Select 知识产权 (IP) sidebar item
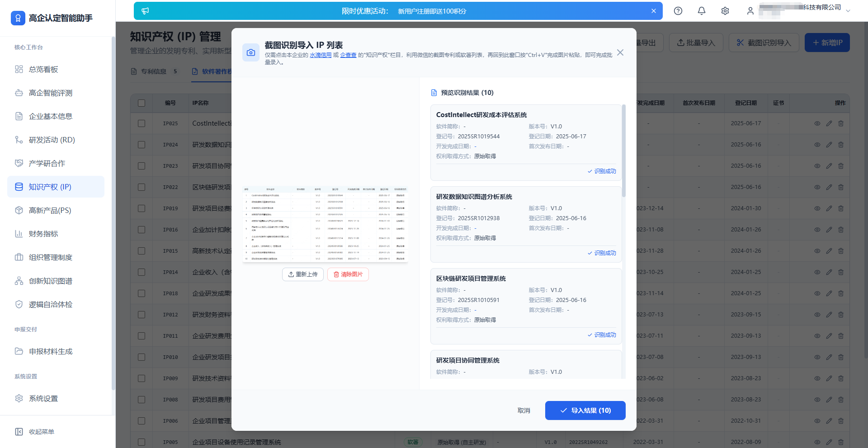This screenshot has width=868, height=448. (56, 187)
